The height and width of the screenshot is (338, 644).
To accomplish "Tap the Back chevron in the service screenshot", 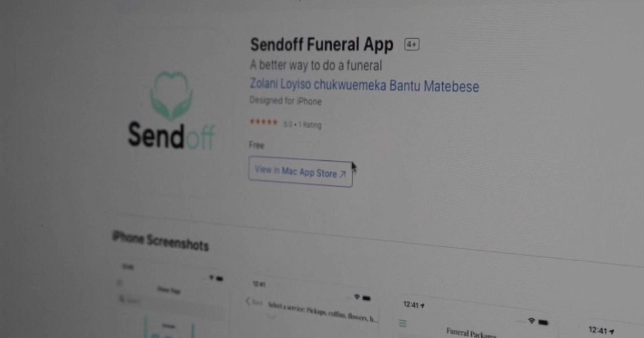I will point(248,302).
